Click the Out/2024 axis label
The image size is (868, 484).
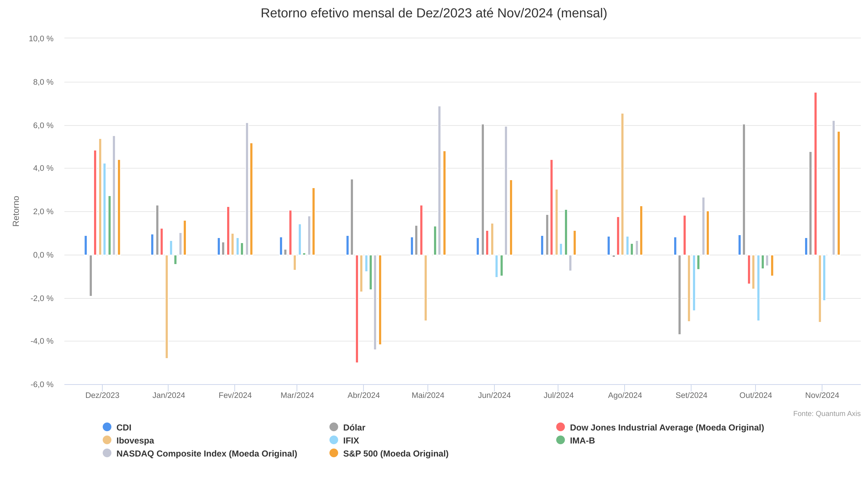[x=756, y=395]
